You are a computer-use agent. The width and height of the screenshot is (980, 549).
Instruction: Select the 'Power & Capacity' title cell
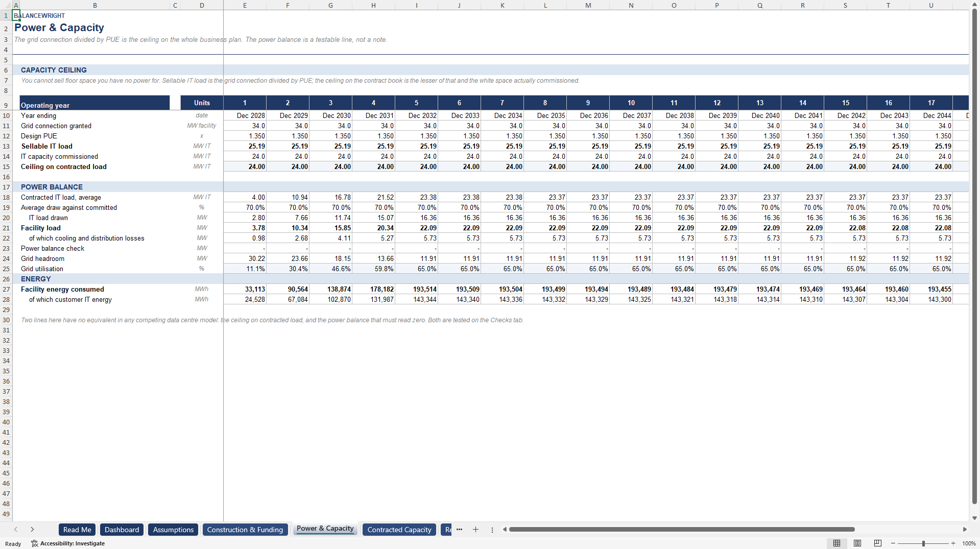click(59, 28)
